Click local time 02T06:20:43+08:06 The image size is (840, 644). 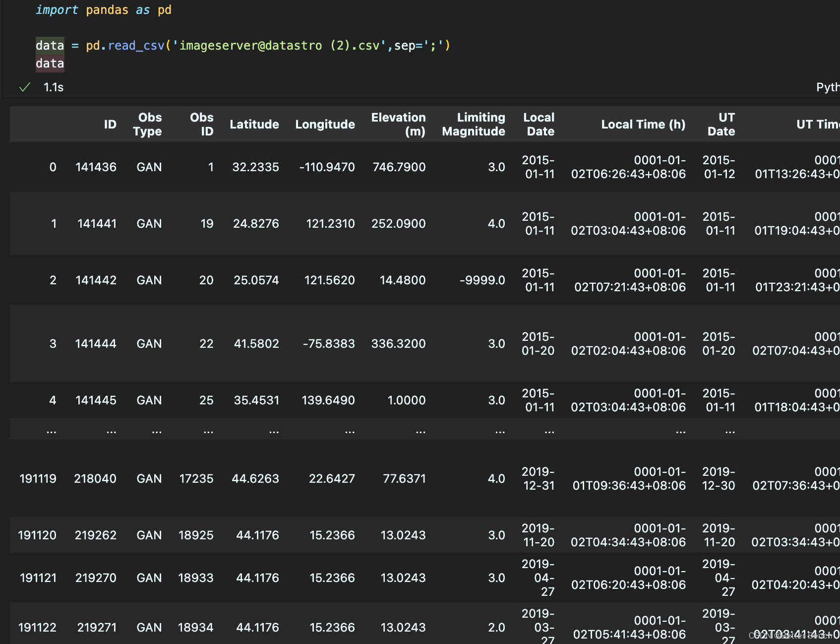629,585
